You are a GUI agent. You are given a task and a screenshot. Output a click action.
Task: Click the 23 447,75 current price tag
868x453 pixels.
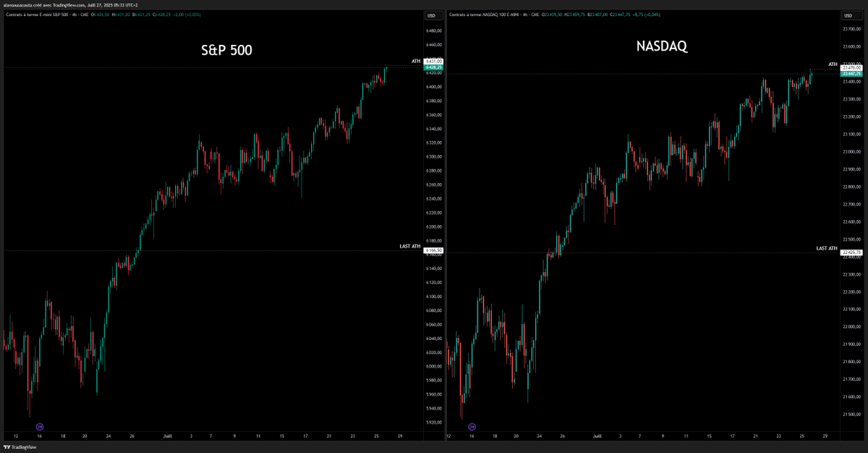click(852, 73)
